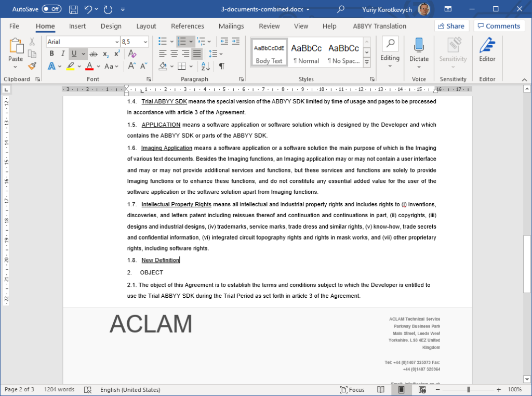This screenshot has width=532, height=396.
Task: Open the Editing group button
Action: click(x=390, y=52)
